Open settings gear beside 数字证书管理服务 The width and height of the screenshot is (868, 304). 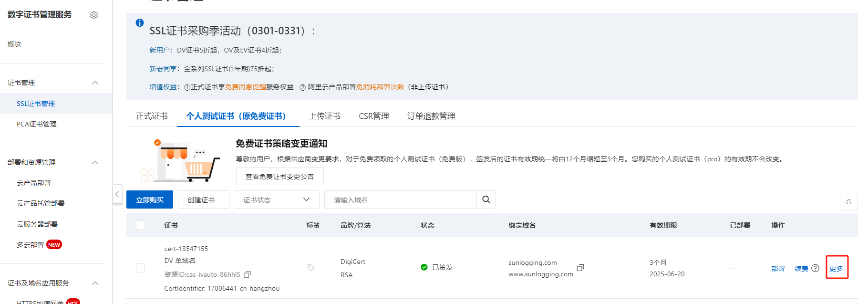[94, 15]
